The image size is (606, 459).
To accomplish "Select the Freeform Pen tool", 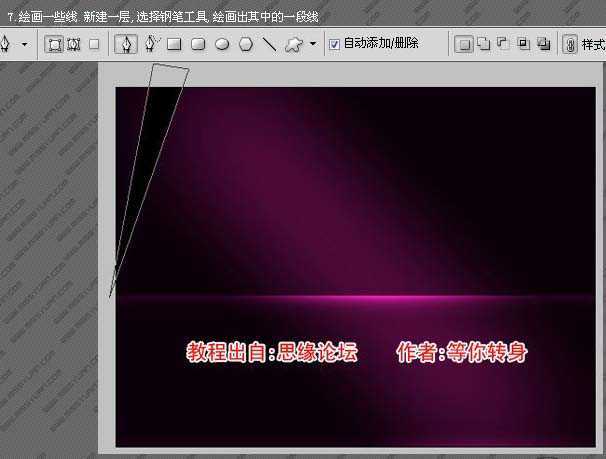I will 152,44.
